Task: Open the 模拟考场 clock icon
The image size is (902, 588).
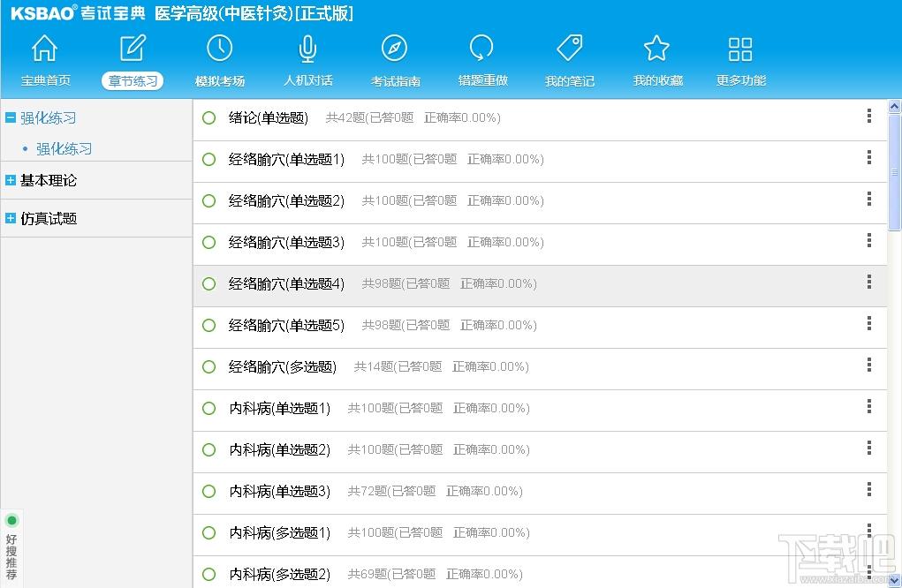Action: point(220,49)
